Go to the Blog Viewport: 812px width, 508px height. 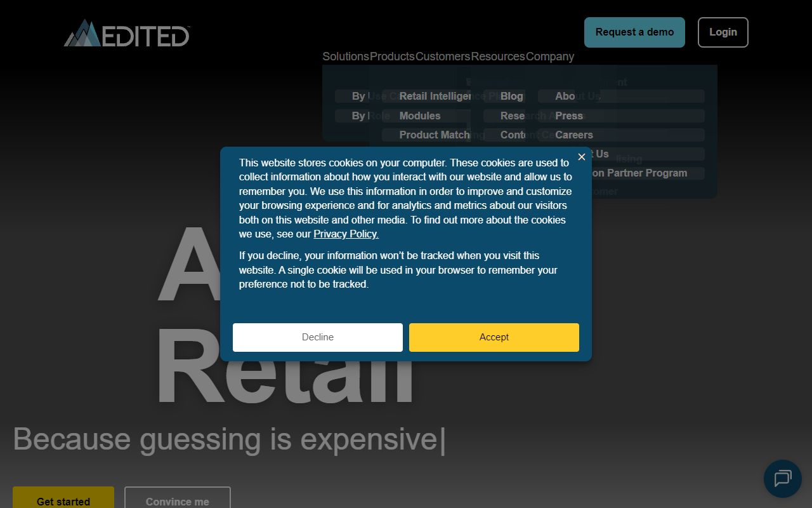click(x=512, y=96)
